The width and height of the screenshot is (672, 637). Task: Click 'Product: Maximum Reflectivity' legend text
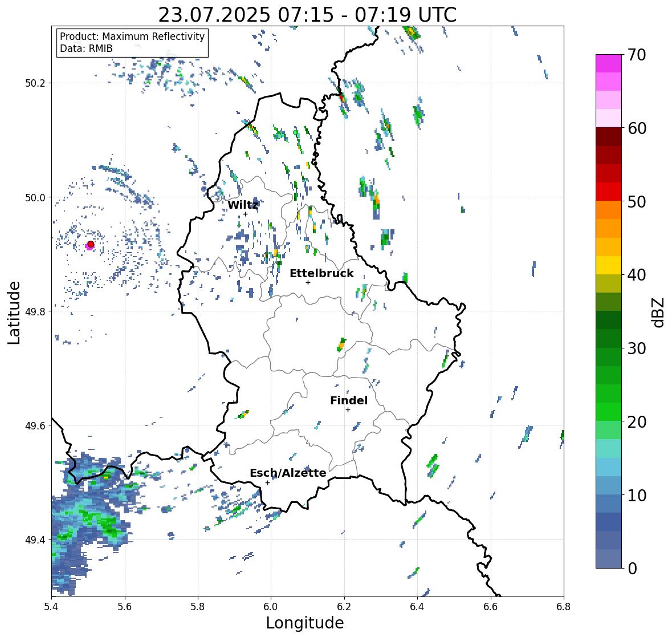coord(132,36)
